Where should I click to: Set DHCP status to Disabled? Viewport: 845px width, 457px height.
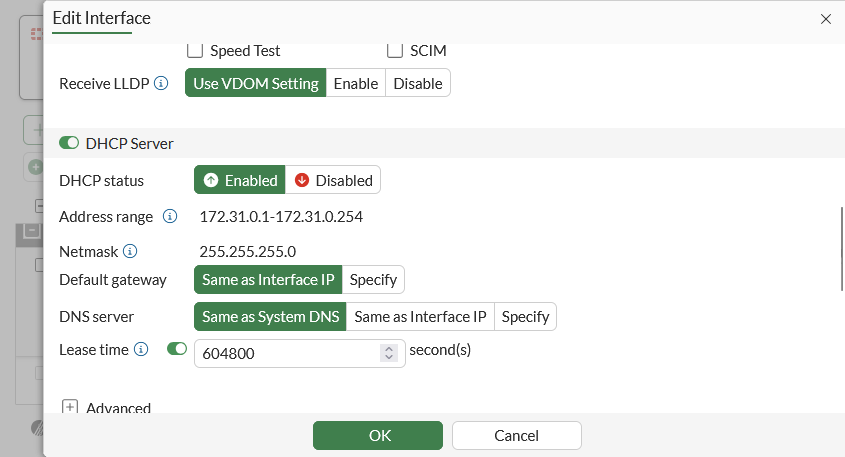(333, 180)
